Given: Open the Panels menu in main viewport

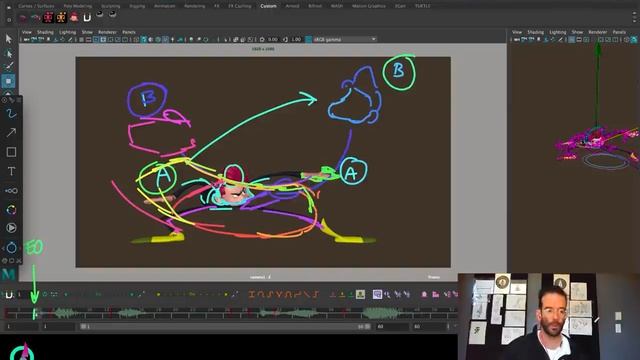Looking at the screenshot, I should (x=129, y=32).
